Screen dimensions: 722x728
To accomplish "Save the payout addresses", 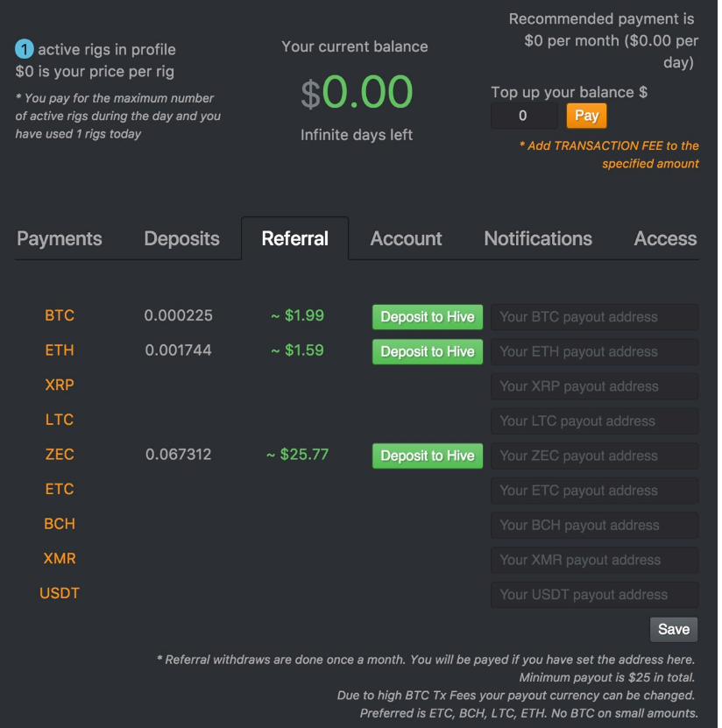I will click(674, 629).
